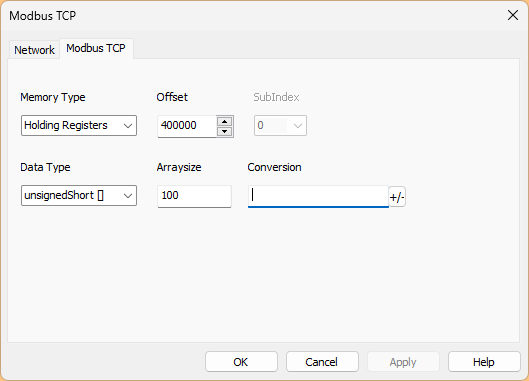Click the Apply button
Image resolution: width=529 pixels, height=381 pixels.
click(403, 362)
